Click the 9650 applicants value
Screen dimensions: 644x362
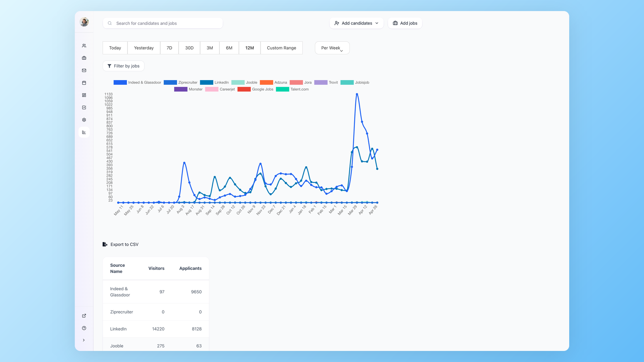[x=196, y=292]
